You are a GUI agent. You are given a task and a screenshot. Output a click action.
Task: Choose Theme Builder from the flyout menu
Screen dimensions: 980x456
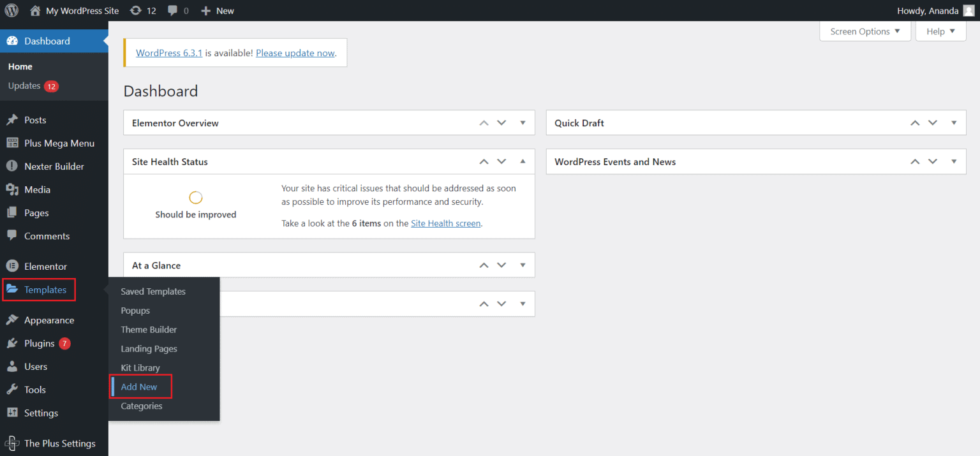[x=149, y=330]
